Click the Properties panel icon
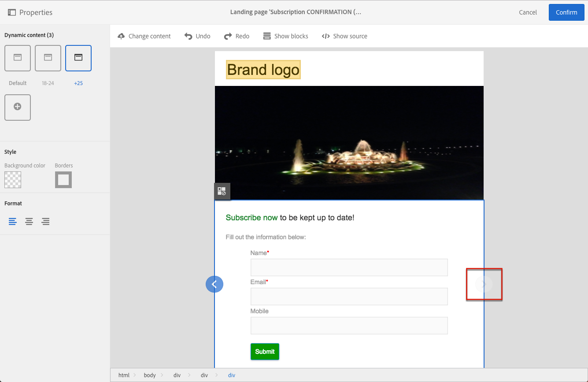Viewport: 588px width, 382px height. [12, 12]
